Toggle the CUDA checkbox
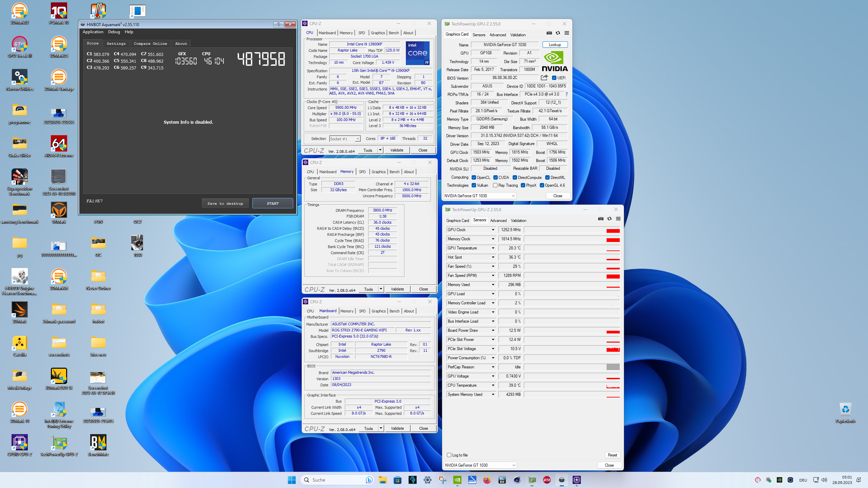The width and height of the screenshot is (868, 488). pyautogui.click(x=495, y=178)
